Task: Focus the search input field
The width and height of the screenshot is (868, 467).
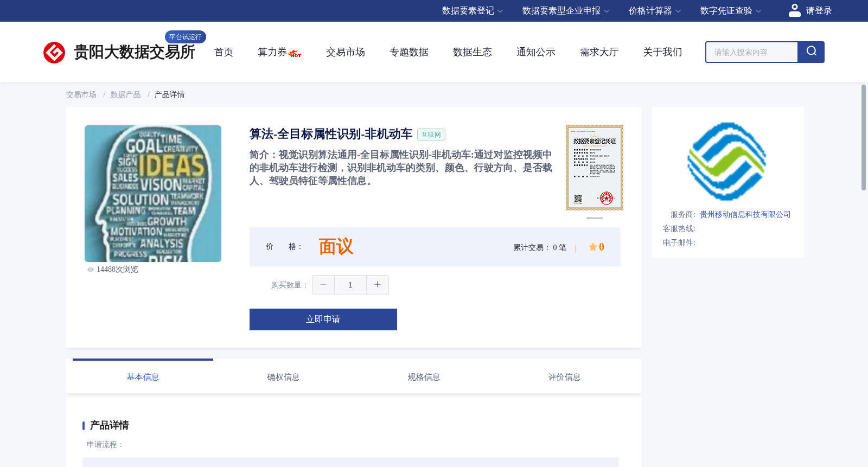Action: 752,52
